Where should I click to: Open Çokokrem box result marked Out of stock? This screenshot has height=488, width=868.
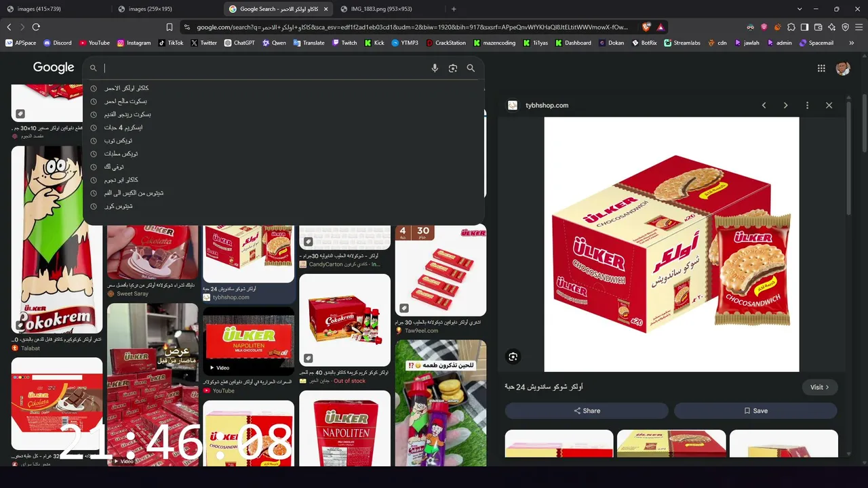(344, 320)
